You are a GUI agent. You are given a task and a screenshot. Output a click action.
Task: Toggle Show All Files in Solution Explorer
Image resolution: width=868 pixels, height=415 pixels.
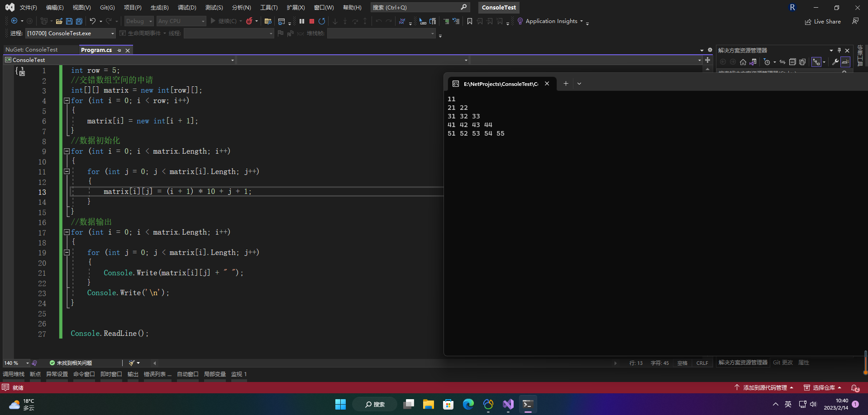tap(802, 62)
